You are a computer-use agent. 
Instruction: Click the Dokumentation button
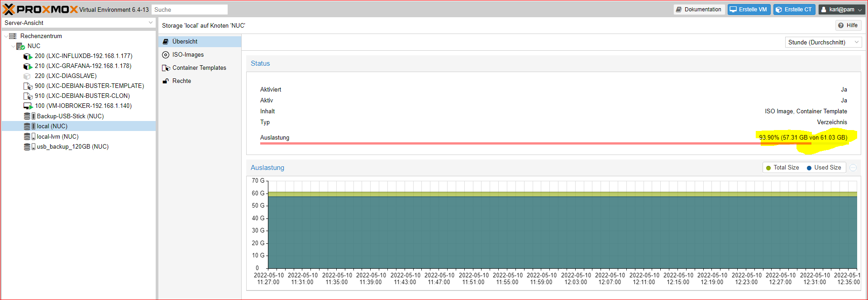pos(699,10)
